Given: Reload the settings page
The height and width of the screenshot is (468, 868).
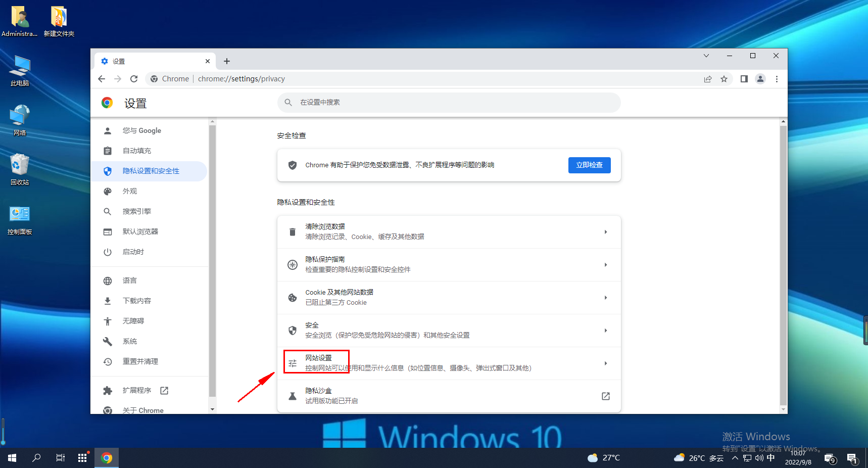Looking at the screenshot, I should pyautogui.click(x=134, y=79).
